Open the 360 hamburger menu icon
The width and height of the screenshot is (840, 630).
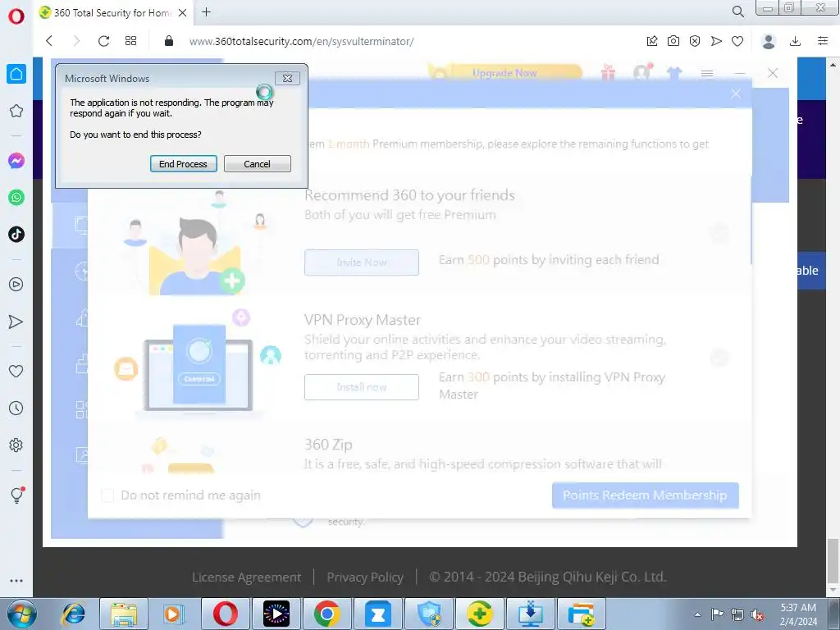coord(707,73)
